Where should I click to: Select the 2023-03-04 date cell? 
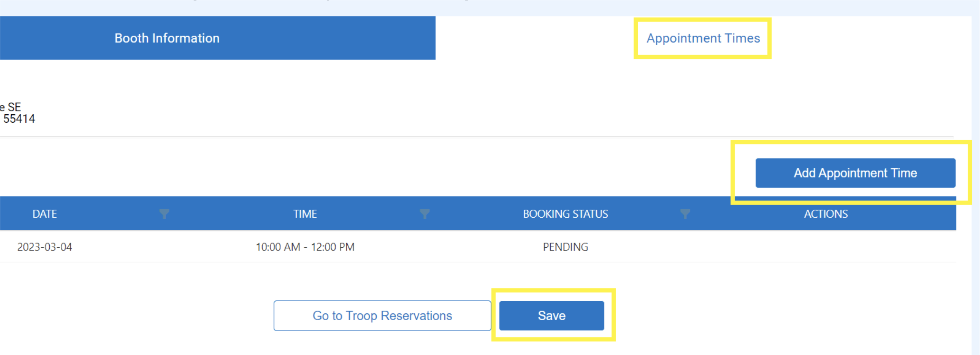click(45, 247)
